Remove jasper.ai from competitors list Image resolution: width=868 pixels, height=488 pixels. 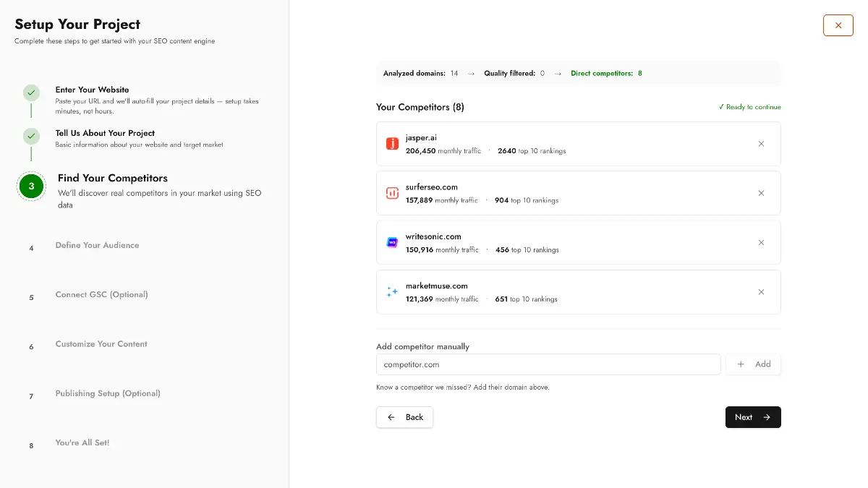[x=761, y=144]
